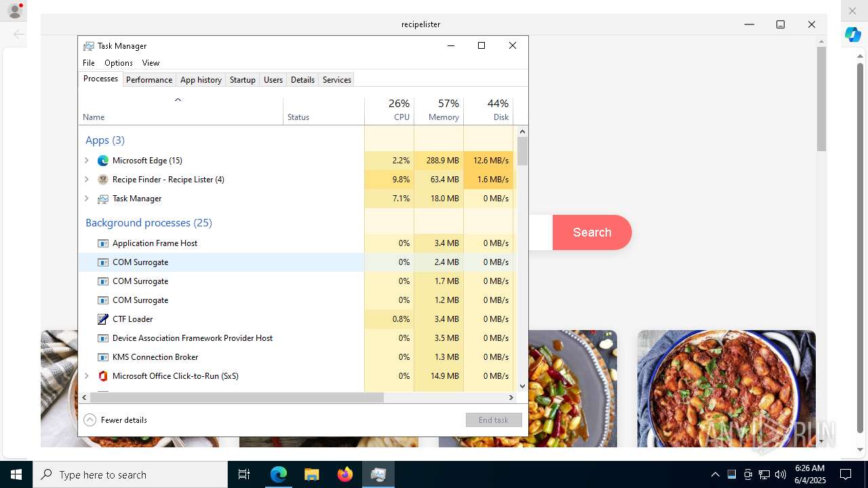Click the Type here to search box
Viewport: 868px width, 488px height.
point(130,474)
